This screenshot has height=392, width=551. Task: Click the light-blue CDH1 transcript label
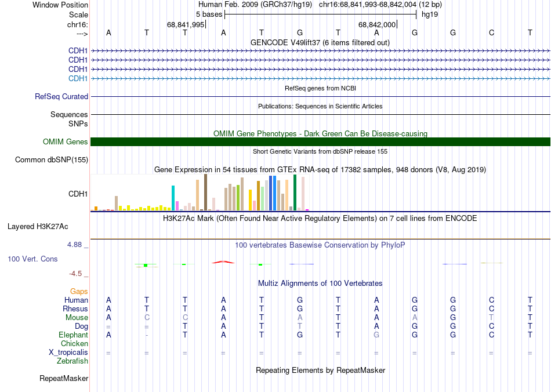pyautogui.click(x=78, y=78)
